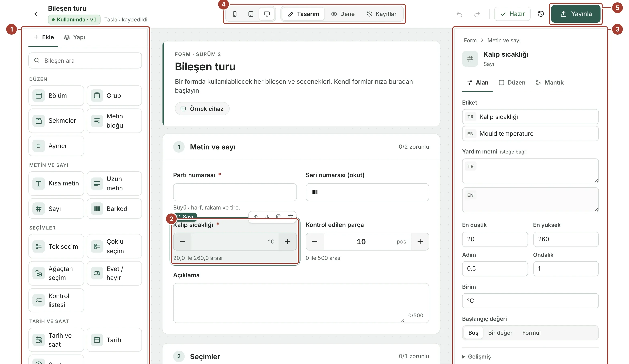Open version history clock icon

(x=541, y=14)
